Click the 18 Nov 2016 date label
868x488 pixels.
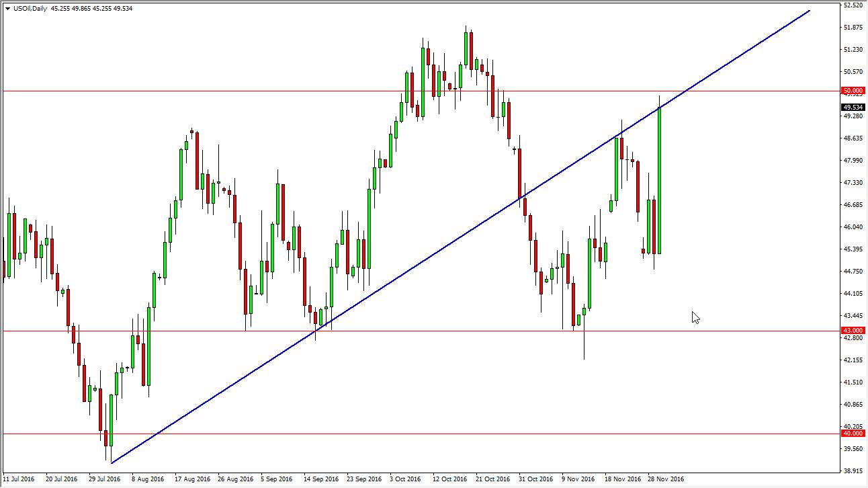click(x=621, y=479)
